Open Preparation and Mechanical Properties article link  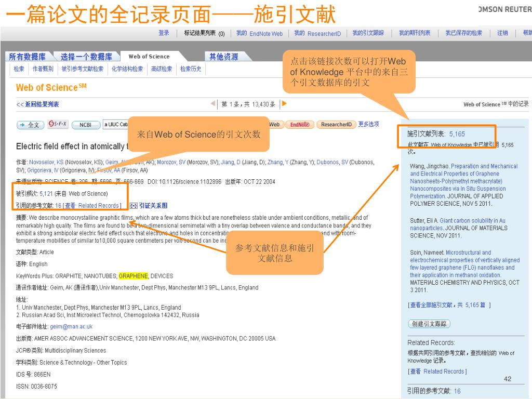pos(463,181)
